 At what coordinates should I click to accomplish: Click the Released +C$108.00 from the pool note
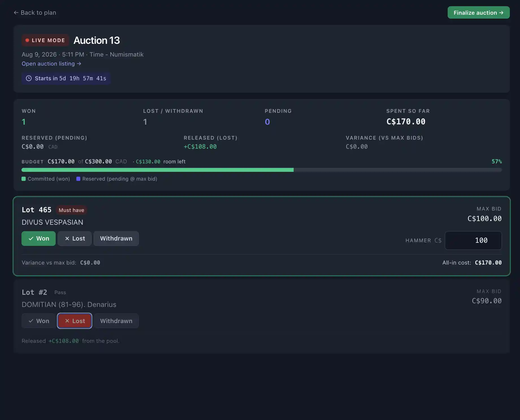(x=71, y=341)
